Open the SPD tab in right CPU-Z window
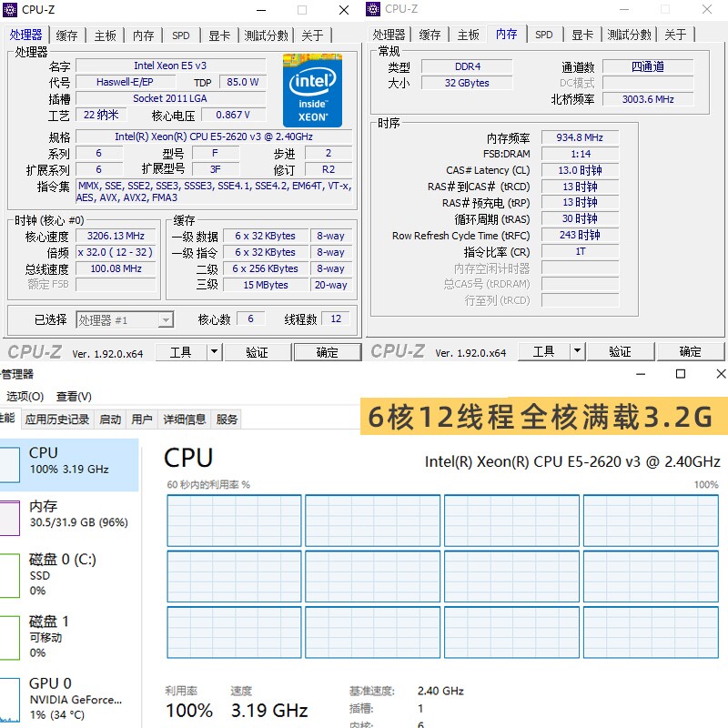Screen dimensions: 728x728 coord(544,35)
